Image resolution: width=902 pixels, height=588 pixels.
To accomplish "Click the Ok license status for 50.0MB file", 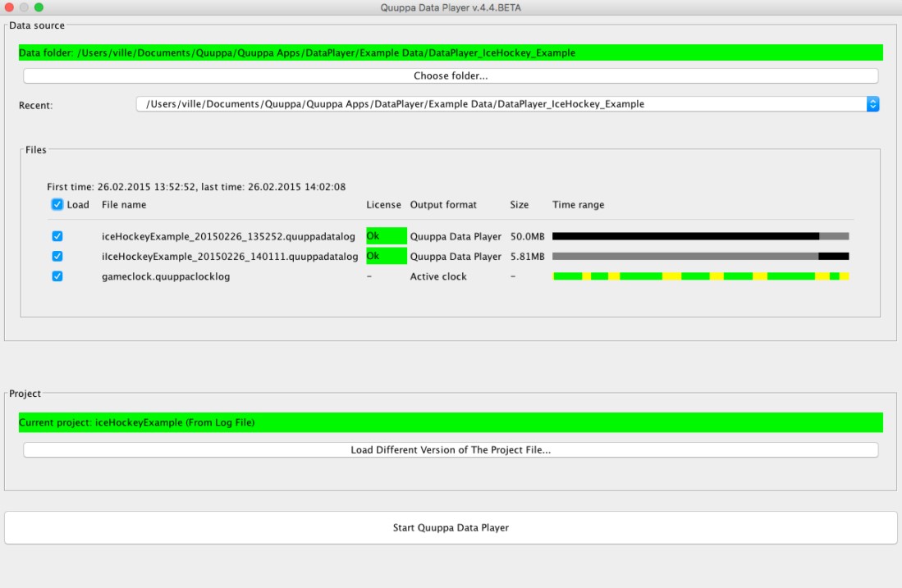I will point(386,236).
